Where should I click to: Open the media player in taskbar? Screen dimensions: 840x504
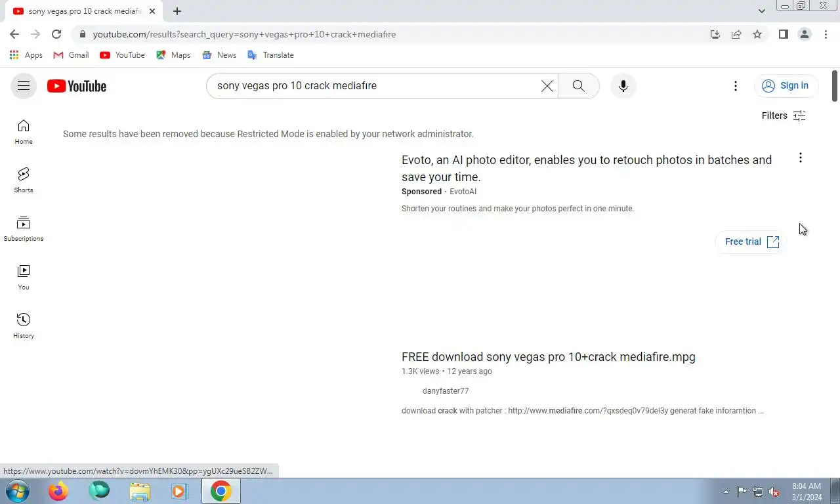tap(180, 491)
